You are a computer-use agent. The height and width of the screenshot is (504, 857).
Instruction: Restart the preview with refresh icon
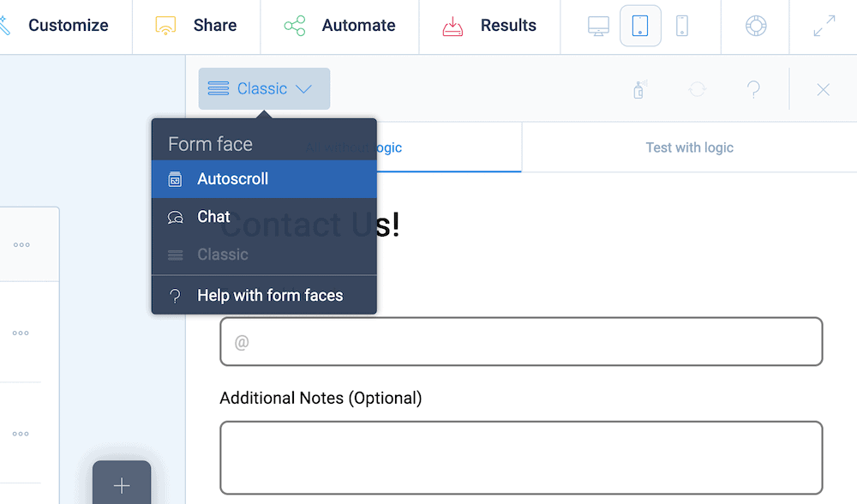point(698,89)
